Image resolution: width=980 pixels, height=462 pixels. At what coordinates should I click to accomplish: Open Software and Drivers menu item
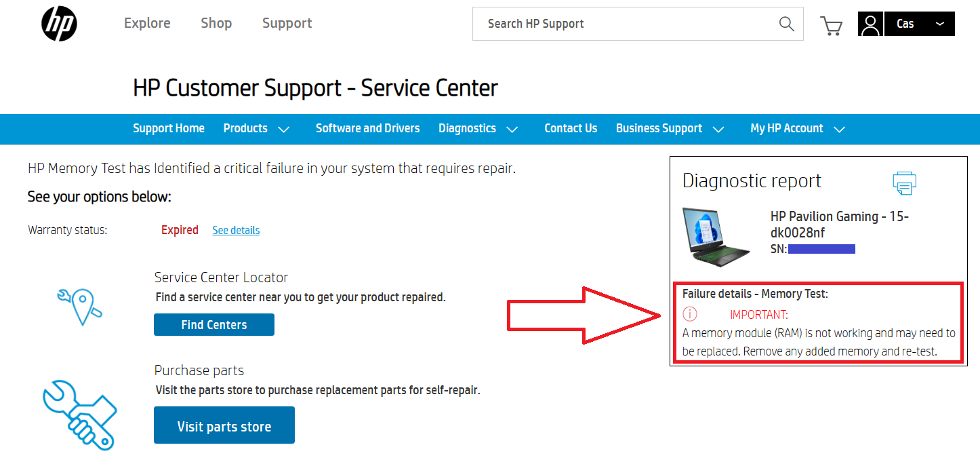[367, 128]
